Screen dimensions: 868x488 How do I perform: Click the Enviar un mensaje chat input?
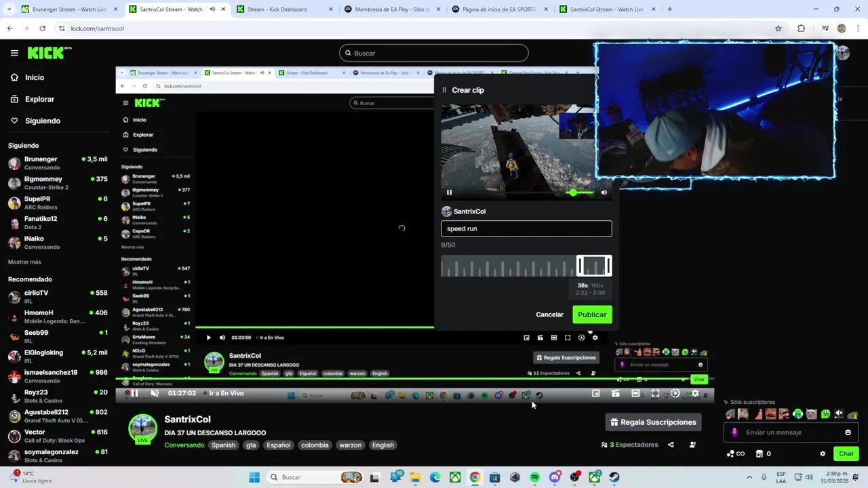tap(791, 432)
